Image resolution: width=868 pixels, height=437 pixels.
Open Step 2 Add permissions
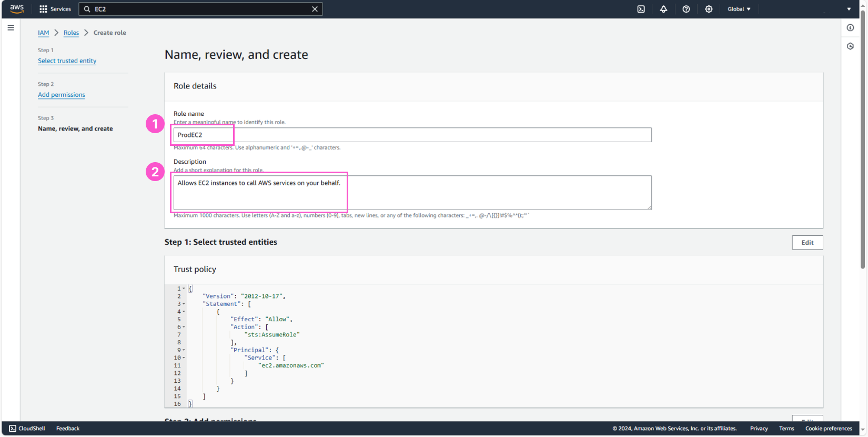(61, 95)
